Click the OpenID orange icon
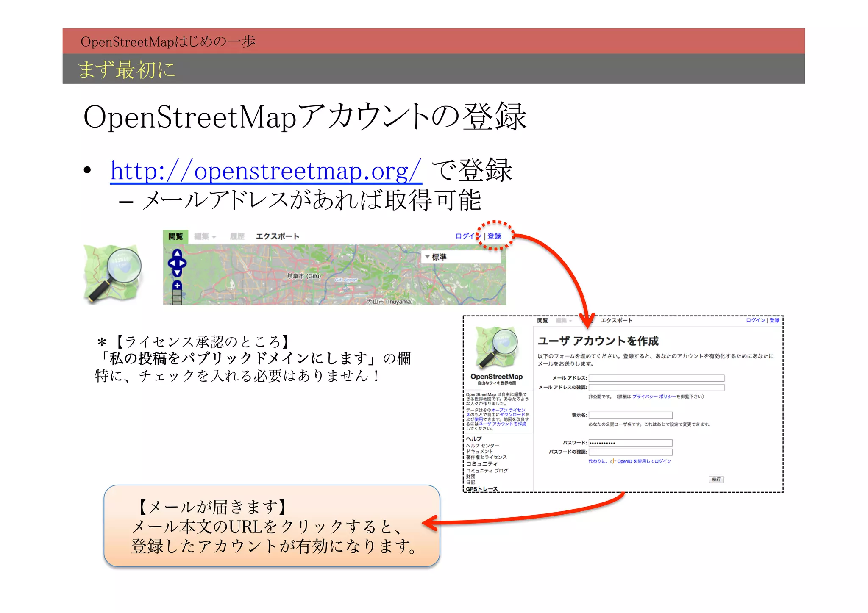Viewport: 868px width, 613px height. [613, 461]
